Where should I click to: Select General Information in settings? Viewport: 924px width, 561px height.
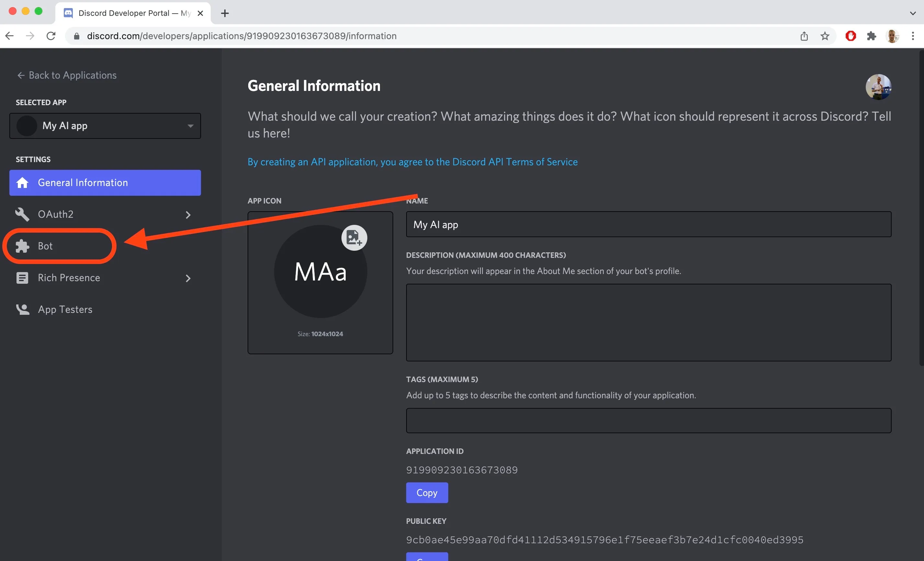point(105,183)
